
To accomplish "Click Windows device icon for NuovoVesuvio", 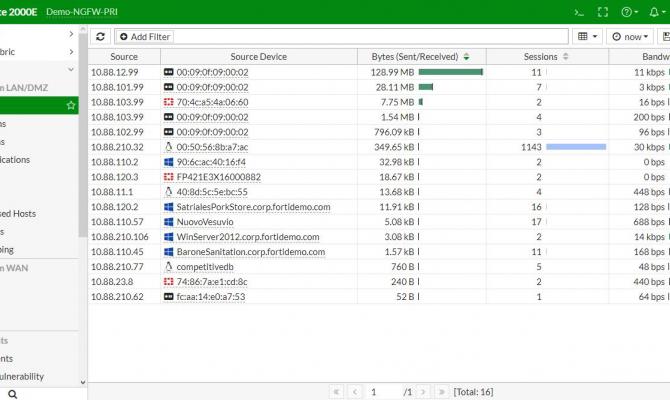I will (x=169, y=222).
